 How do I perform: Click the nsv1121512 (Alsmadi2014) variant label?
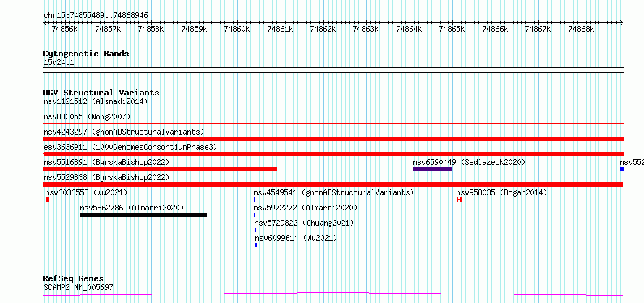point(96,101)
